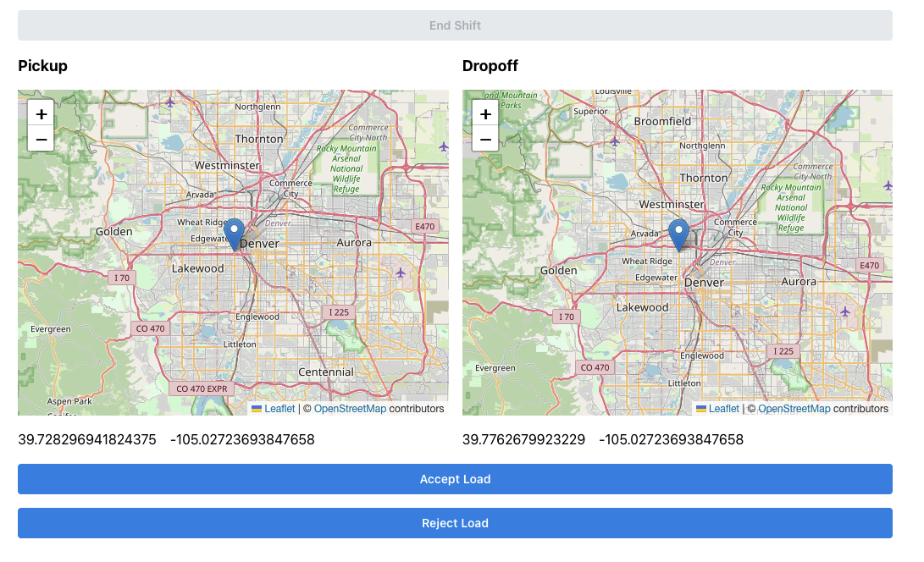Click the zoom out button on Pickup map
Screen dimensions: 924x562
tap(41, 138)
